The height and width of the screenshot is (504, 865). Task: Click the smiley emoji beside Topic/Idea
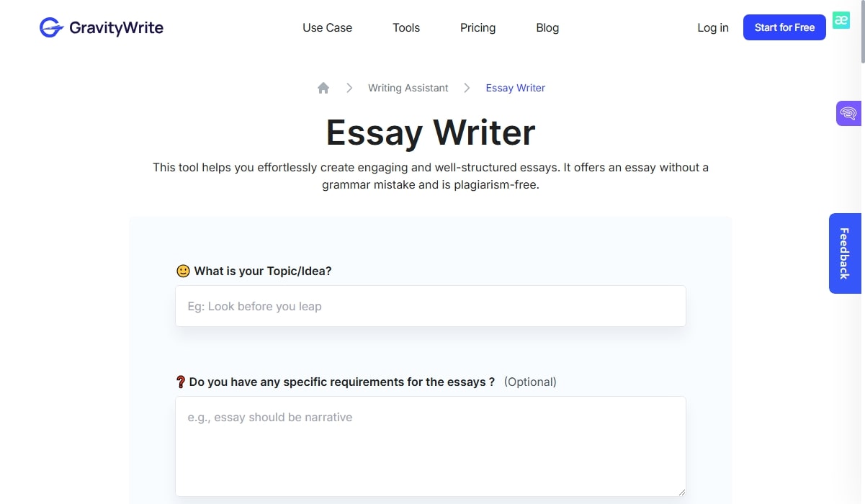(x=183, y=271)
